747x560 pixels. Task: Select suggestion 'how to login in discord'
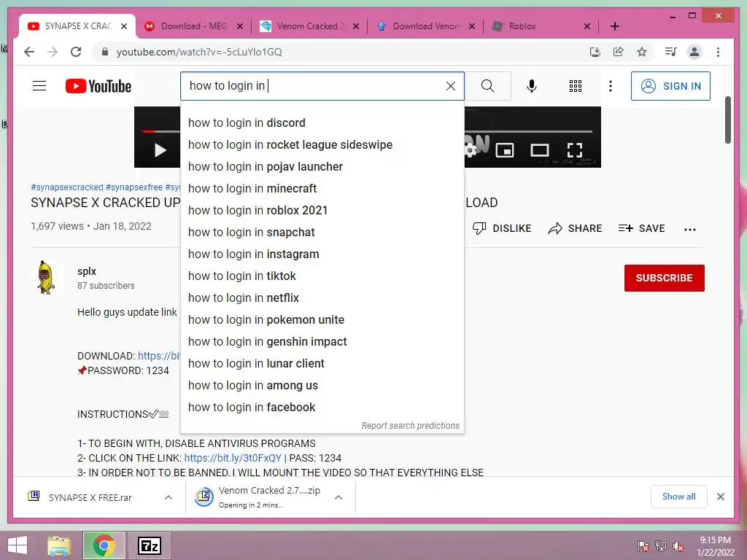pyautogui.click(x=322, y=122)
